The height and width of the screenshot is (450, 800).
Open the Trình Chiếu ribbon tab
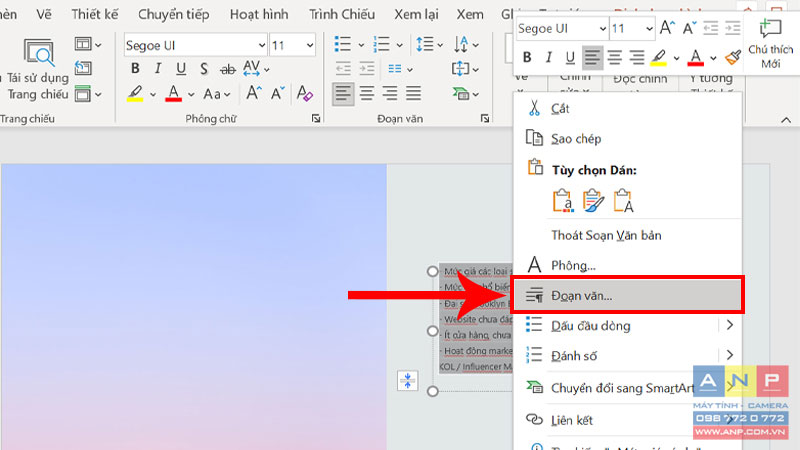[x=342, y=14]
